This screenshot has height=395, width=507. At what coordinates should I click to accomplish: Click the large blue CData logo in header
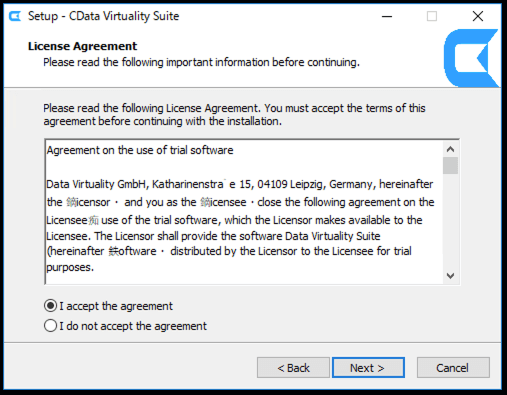[471, 58]
